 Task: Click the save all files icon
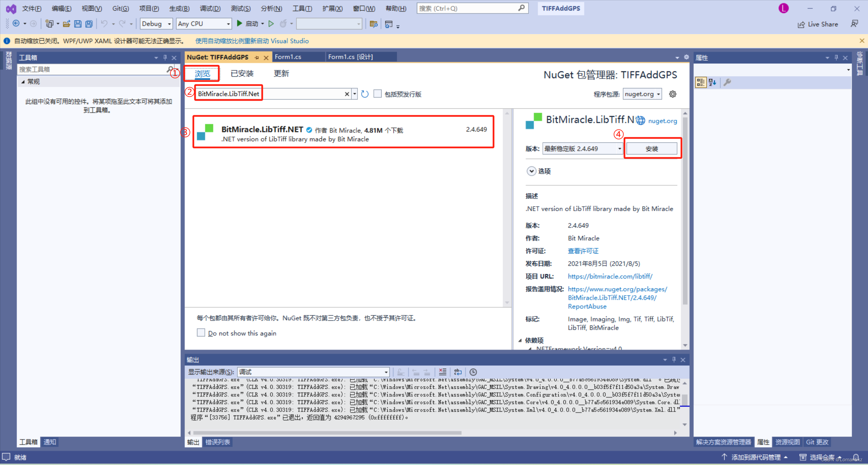[88, 24]
